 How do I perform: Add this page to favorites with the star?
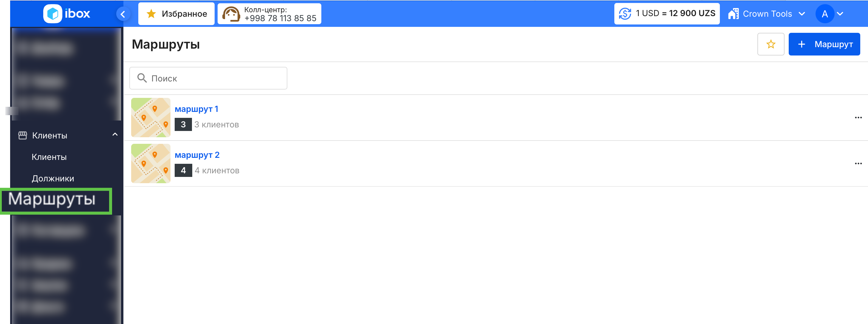coord(770,44)
